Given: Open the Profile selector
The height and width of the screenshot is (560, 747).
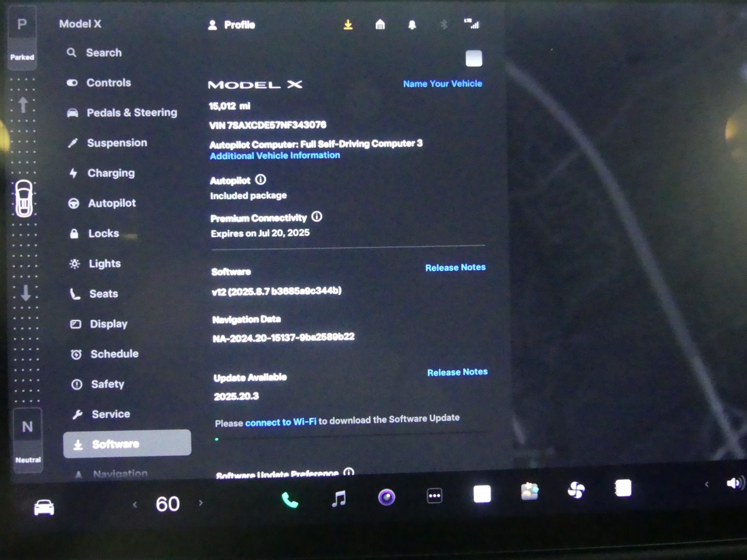Looking at the screenshot, I should click(x=231, y=25).
